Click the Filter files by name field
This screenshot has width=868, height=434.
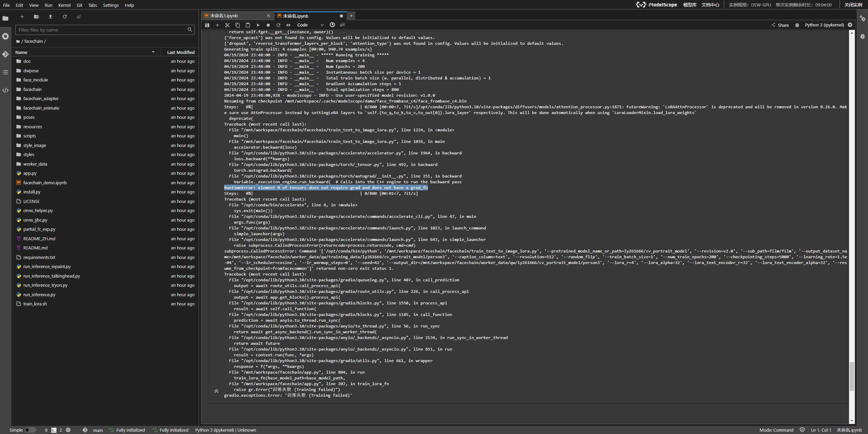102,30
